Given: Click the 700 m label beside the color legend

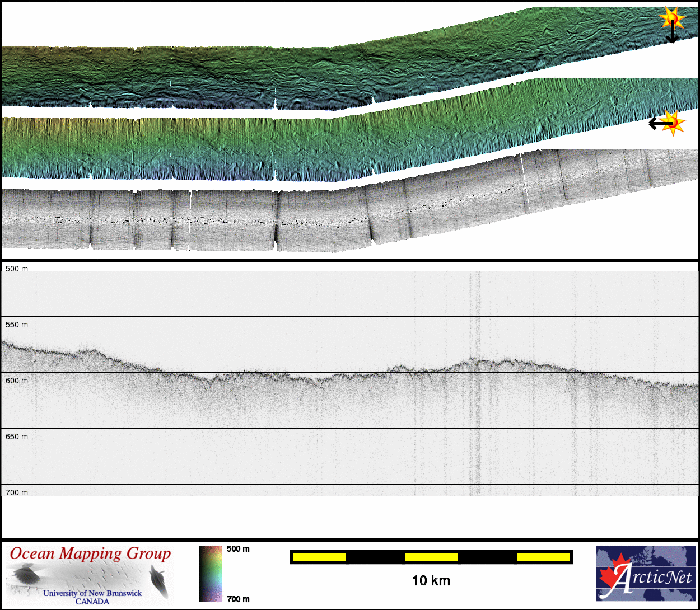Looking at the screenshot, I should coord(238,599).
